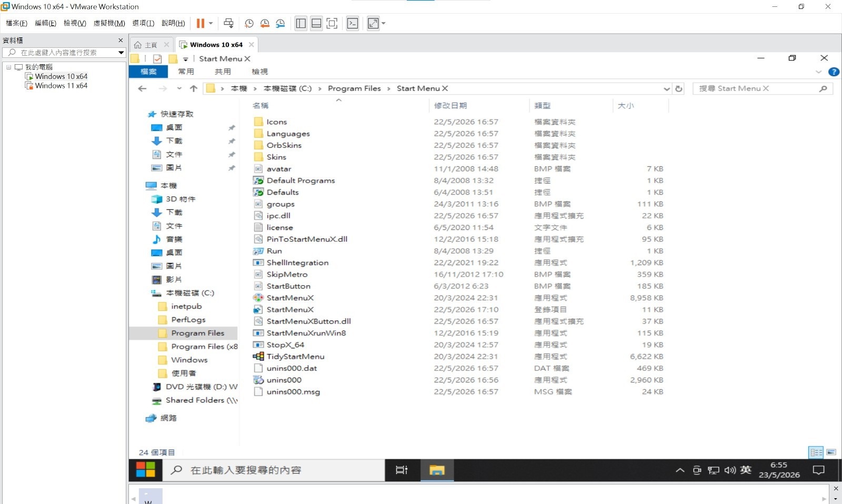Screen dimensions: 842x504
Task: Open 快速存取 in the navigation pane
Action: [177, 114]
